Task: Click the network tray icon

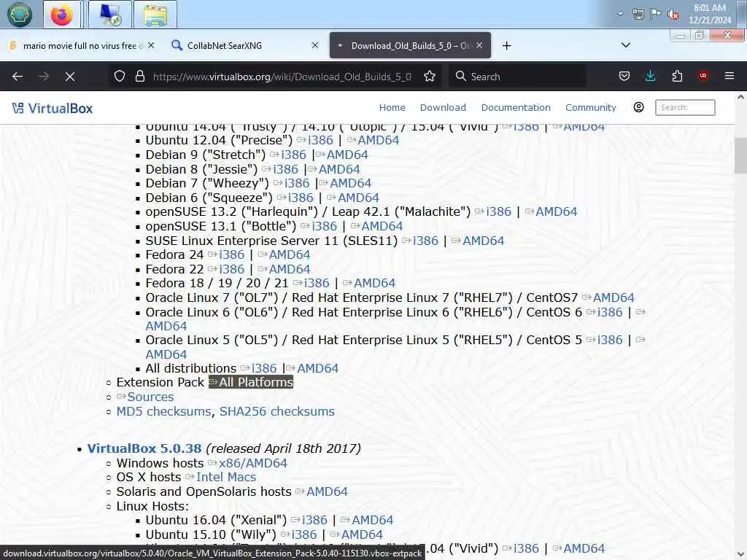Action: tap(638, 15)
